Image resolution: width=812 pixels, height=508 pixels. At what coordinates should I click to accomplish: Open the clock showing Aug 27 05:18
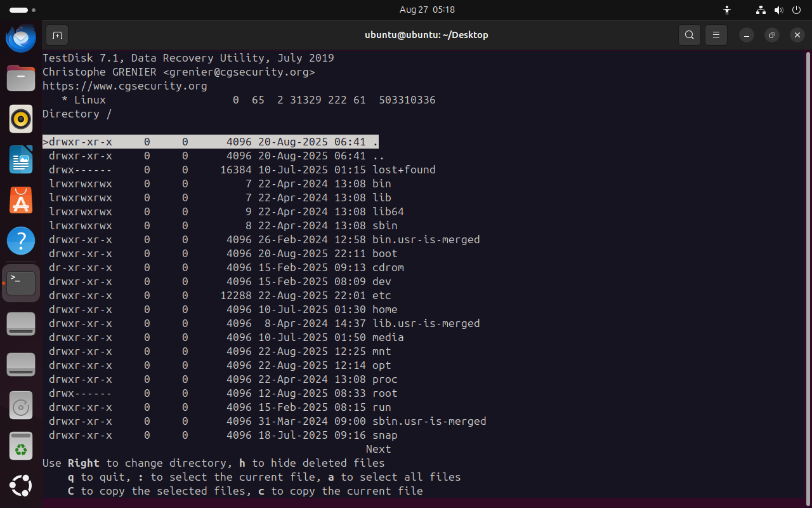click(x=427, y=10)
